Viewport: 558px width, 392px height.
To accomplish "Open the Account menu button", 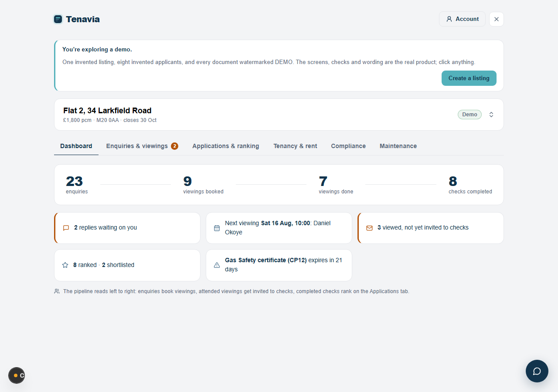I will click(x=462, y=19).
